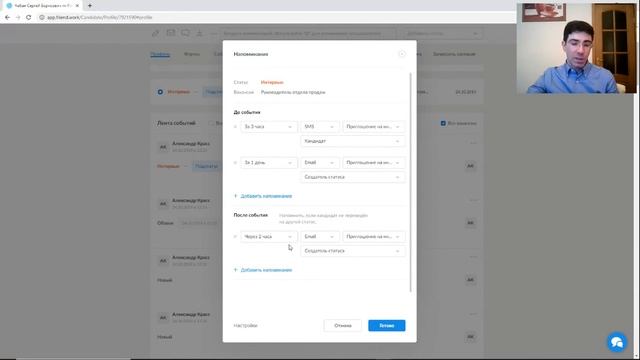Go forward in the browser
The image size is (640, 360).
pyautogui.click(x=18, y=18)
